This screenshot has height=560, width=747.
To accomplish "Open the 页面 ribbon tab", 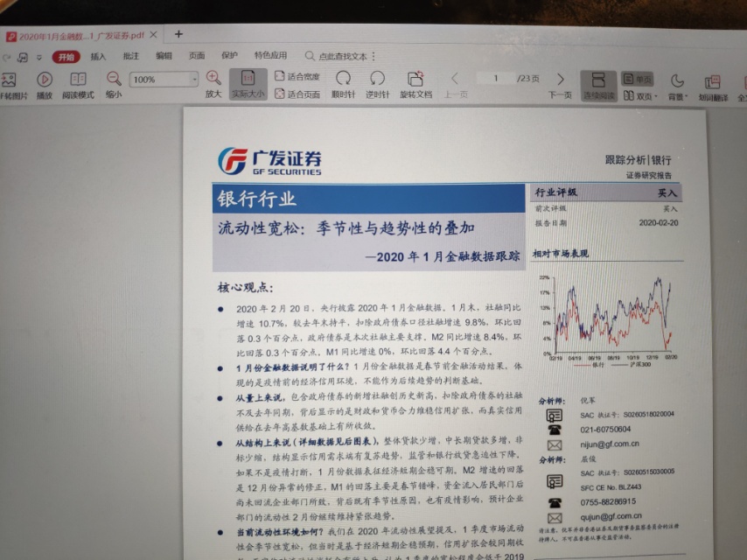I will click(197, 55).
